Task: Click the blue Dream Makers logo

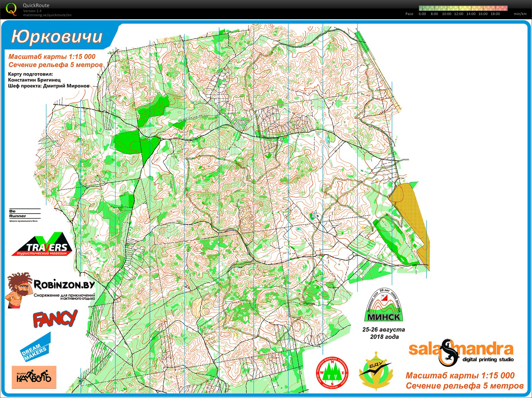Action: tap(35, 347)
